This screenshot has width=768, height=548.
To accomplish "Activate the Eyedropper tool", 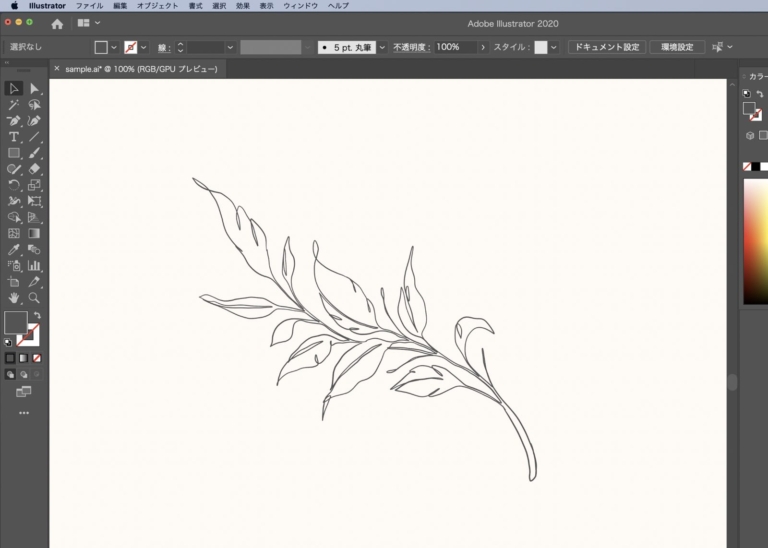I will (14, 250).
